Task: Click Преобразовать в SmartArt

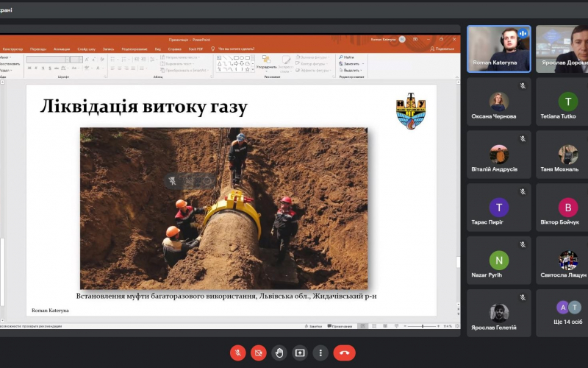Action: [x=184, y=70]
